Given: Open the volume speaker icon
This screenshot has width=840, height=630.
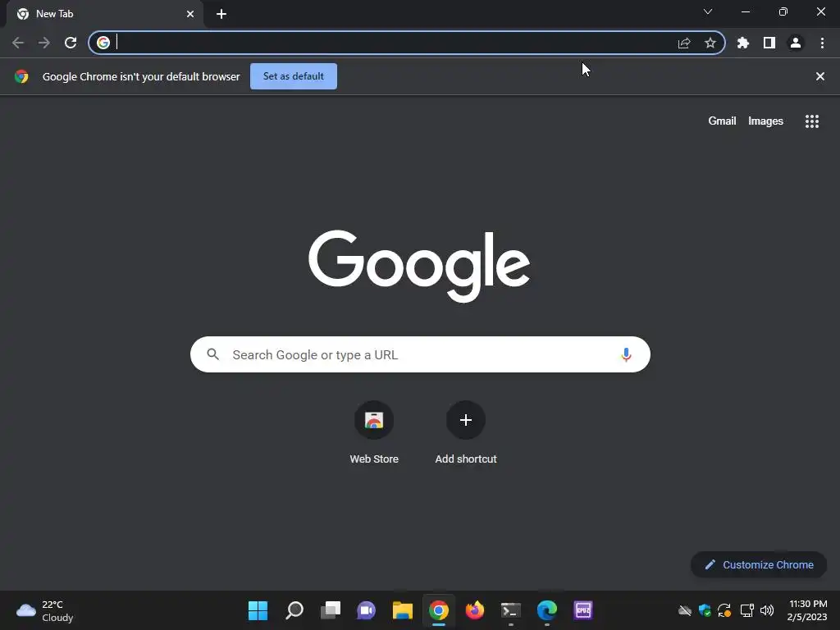Looking at the screenshot, I should click(x=767, y=610).
